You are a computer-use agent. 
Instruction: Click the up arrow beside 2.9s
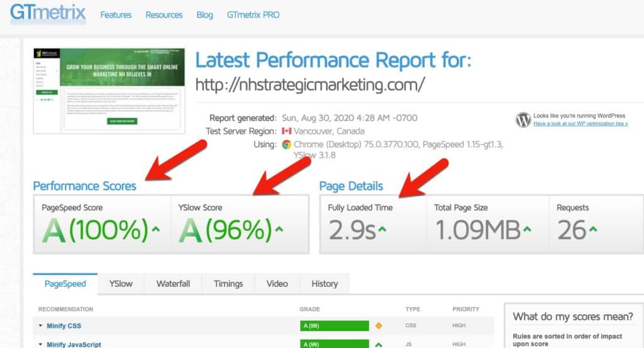pyautogui.click(x=382, y=229)
